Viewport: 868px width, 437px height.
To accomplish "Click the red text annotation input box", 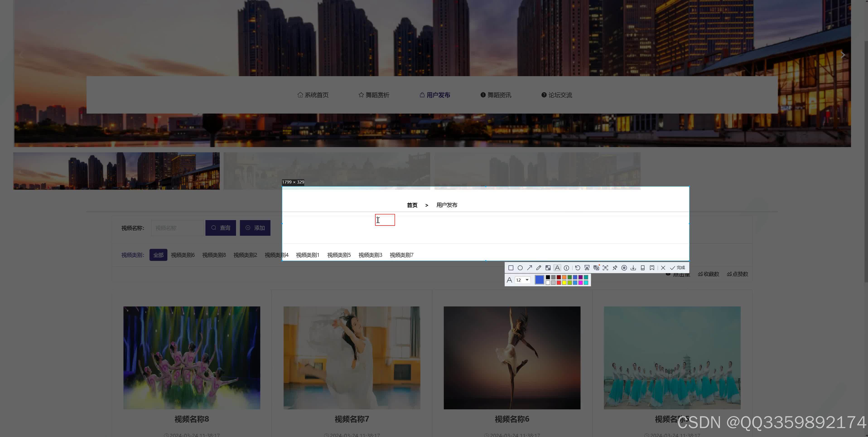I will (x=385, y=220).
